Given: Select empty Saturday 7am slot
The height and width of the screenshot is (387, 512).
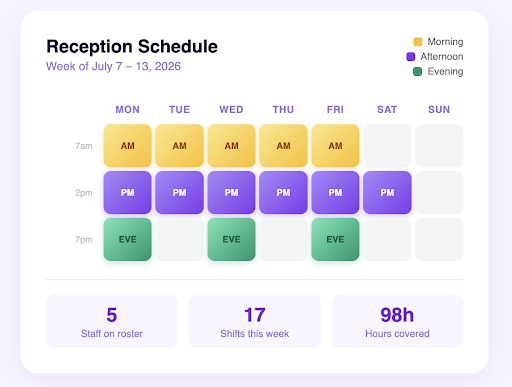Looking at the screenshot, I should (x=387, y=146).
